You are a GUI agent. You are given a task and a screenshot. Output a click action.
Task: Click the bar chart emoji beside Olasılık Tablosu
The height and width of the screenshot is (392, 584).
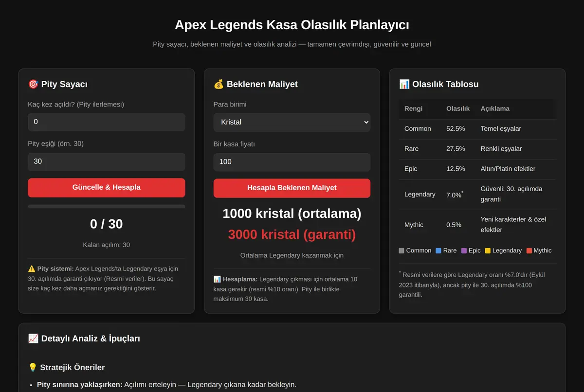click(x=404, y=84)
